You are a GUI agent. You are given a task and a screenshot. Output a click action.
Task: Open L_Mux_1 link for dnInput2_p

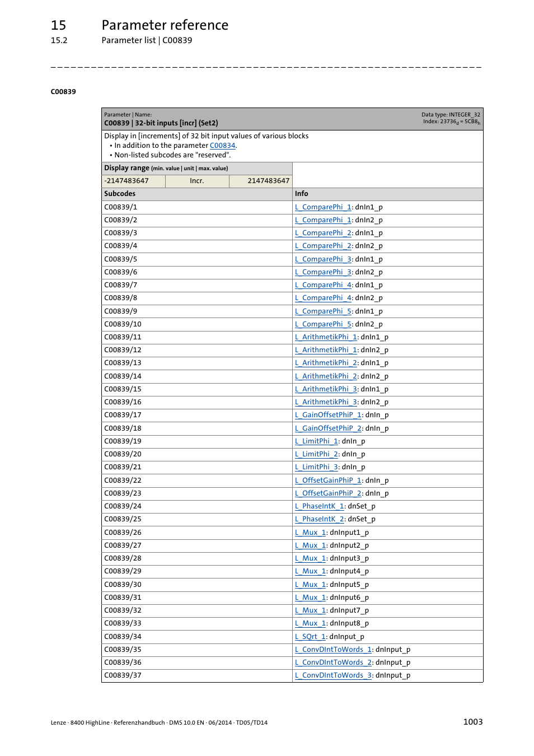pyautogui.click(x=311, y=545)
